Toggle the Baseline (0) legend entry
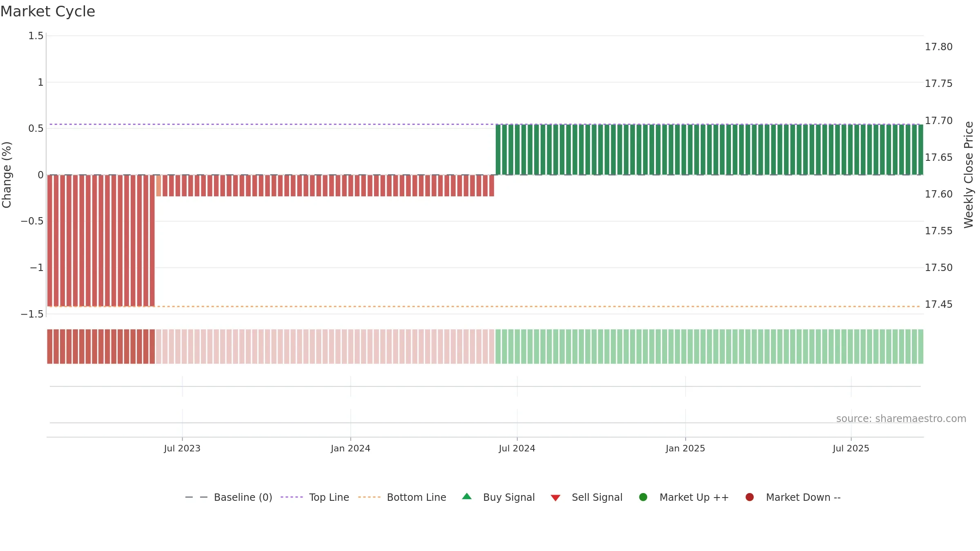This screenshot has height=551, width=980. point(229,497)
